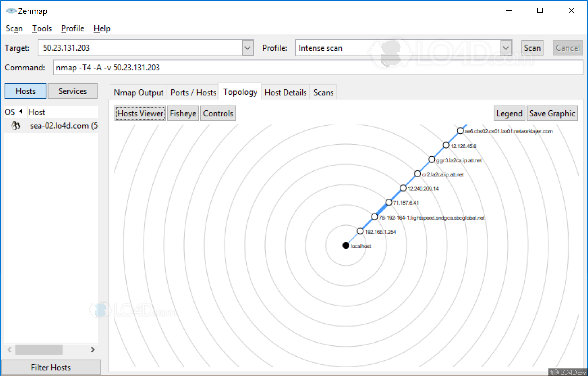Viewport: 588px width, 376px height.
Task: Open the Profile menu
Action: [x=73, y=28]
